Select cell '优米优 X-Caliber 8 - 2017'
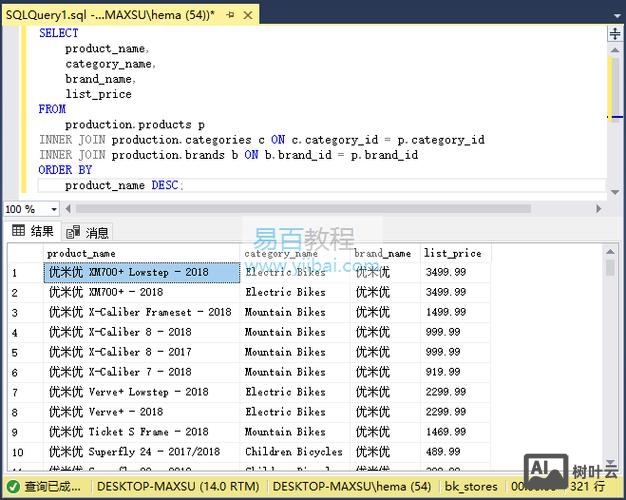This screenshot has height=500, width=626. 142,352
